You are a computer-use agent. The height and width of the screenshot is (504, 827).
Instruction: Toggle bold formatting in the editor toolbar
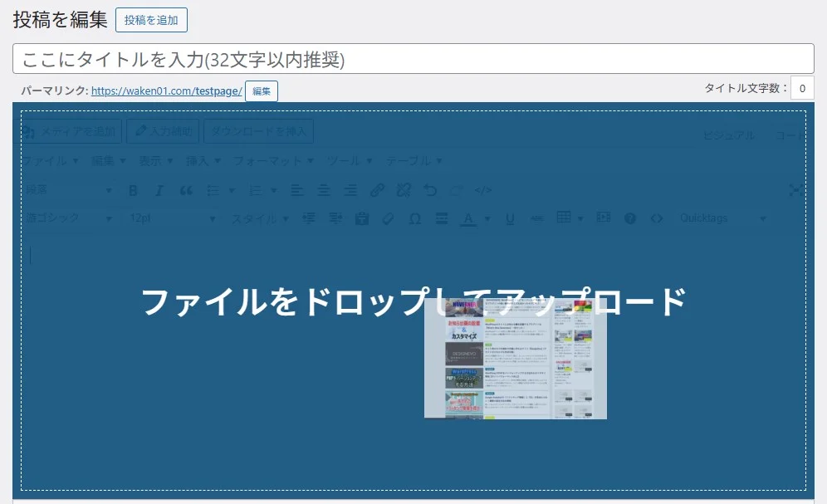point(133,190)
